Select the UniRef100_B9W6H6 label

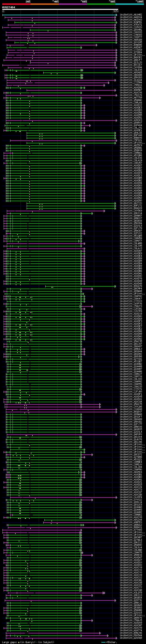131,45
